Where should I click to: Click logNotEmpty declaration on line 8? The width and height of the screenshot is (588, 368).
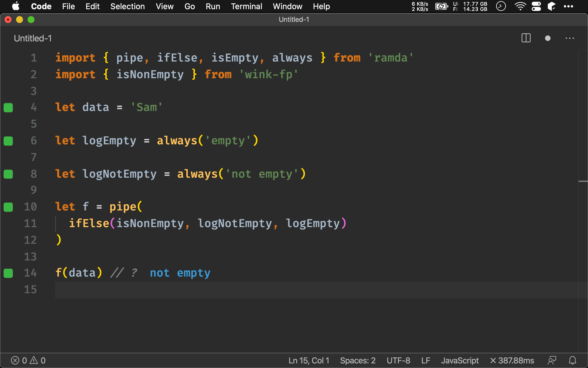coord(119,174)
